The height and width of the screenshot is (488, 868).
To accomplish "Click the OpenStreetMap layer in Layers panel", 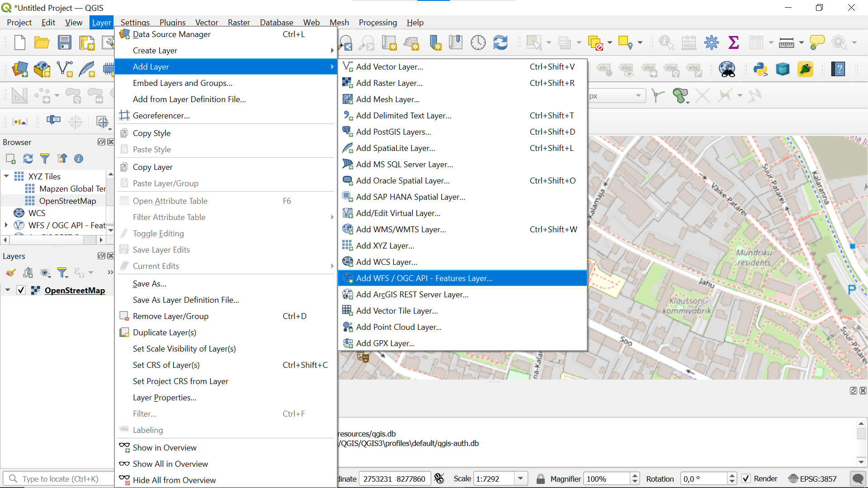I will coord(75,290).
